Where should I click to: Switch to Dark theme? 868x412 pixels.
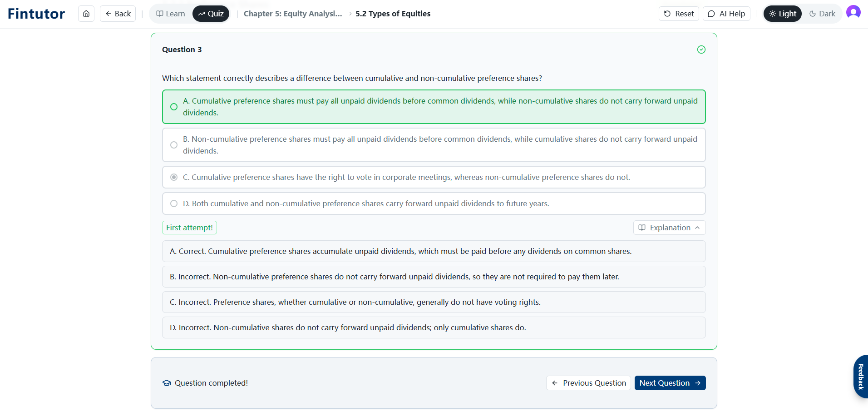pos(822,14)
